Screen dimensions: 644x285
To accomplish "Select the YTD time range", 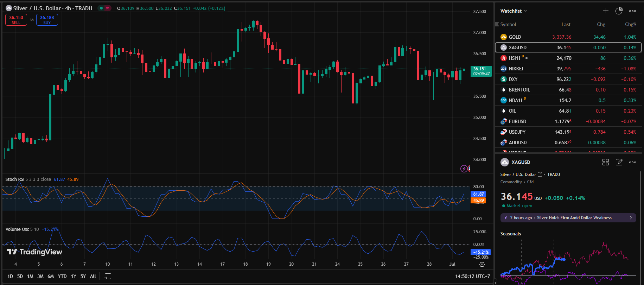I will tap(62, 276).
